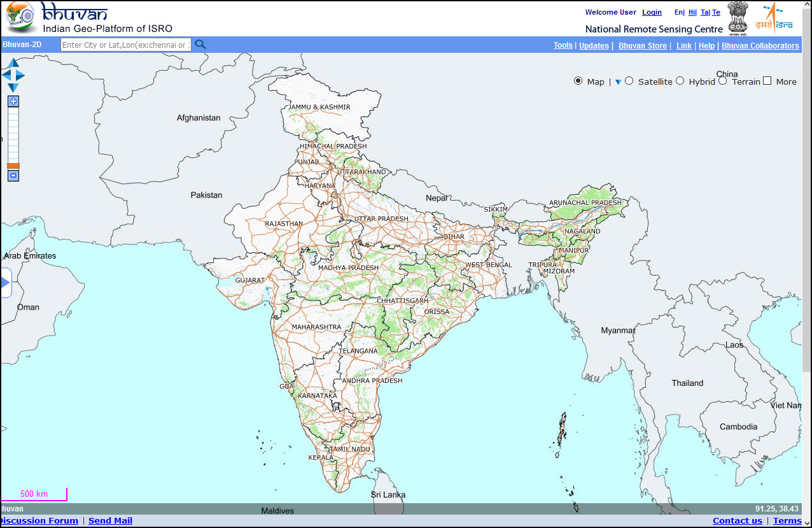Click the Login link
The image size is (812, 528).
[x=652, y=12]
